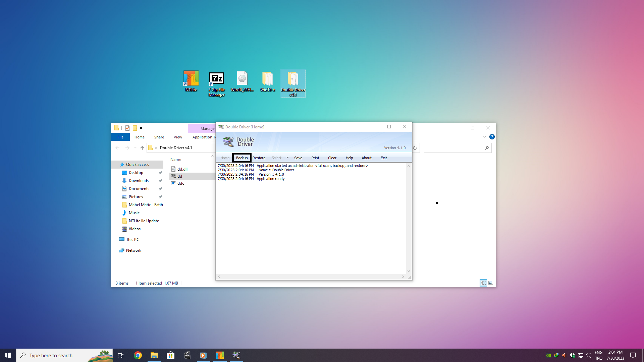Screen dimensions: 644x362
Task: Open Select dropdown arrow in Double Driver
Action: 287,158
